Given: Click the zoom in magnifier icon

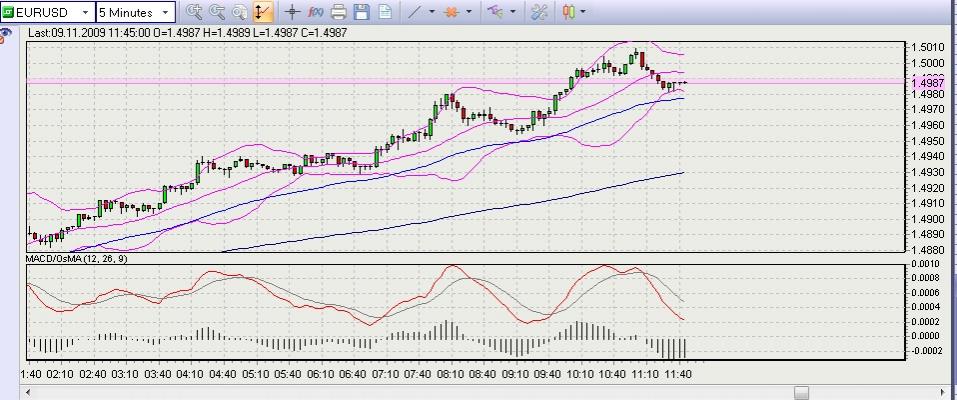Looking at the screenshot, I should 195,12.
